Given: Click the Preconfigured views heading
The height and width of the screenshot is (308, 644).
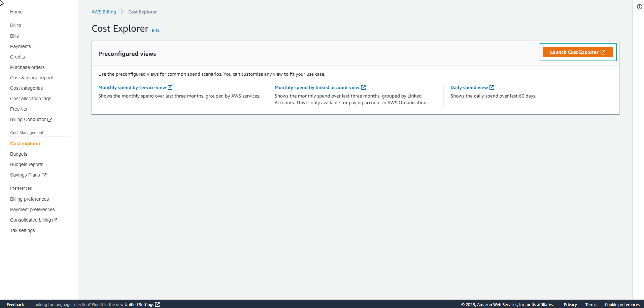Looking at the screenshot, I should click(x=127, y=54).
